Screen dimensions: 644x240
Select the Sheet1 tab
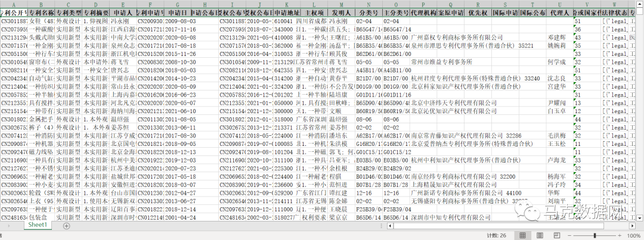pyautogui.click(x=38, y=225)
